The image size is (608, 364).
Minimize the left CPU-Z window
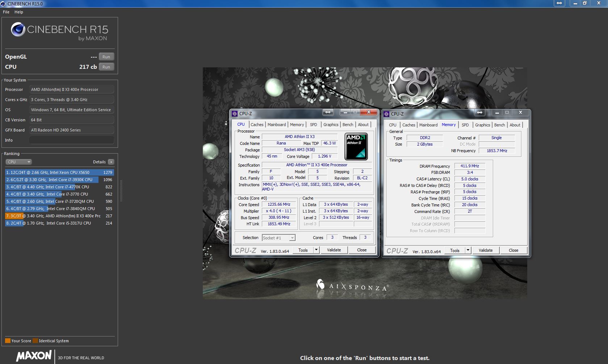pos(345,112)
